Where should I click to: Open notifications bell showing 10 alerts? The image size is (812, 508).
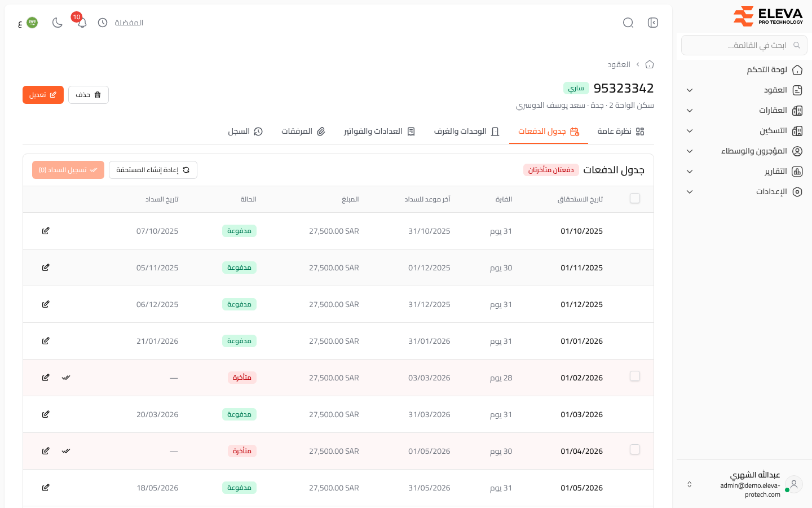[82, 23]
